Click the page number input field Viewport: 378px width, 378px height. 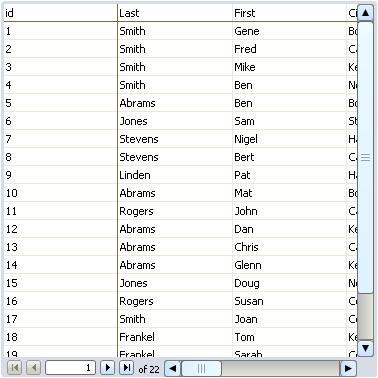point(70,368)
